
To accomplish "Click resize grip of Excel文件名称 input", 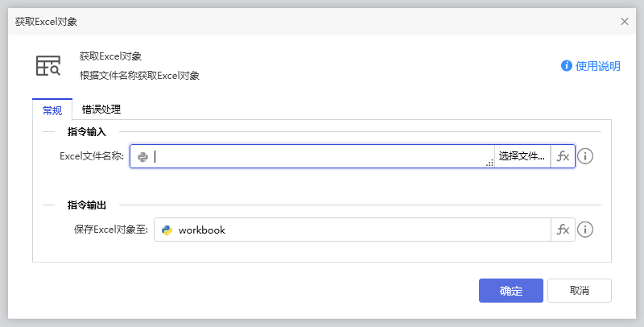I will (x=489, y=163).
